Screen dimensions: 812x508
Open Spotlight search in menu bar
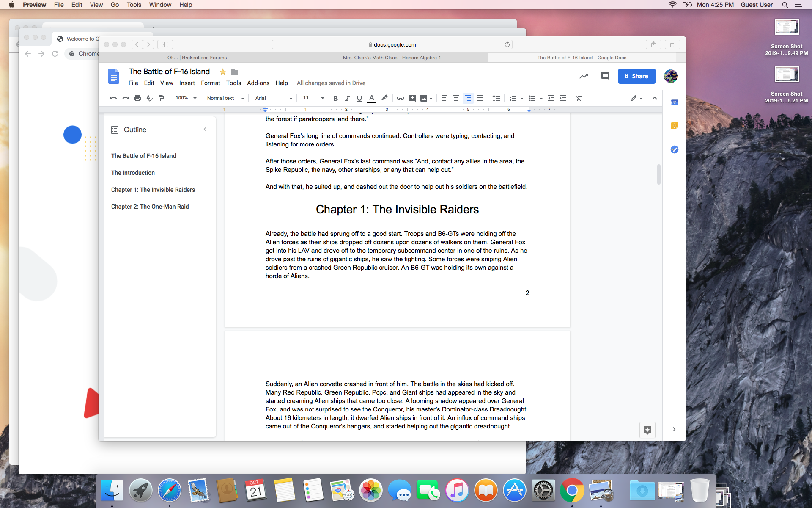(785, 5)
